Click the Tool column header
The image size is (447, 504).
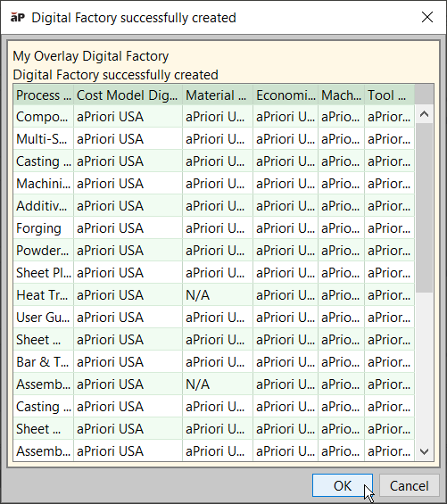click(x=389, y=95)
